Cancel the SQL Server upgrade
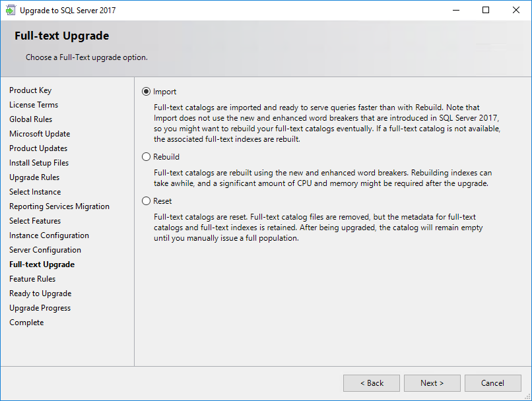Screen dimensions: 532x401 (492, 383)
